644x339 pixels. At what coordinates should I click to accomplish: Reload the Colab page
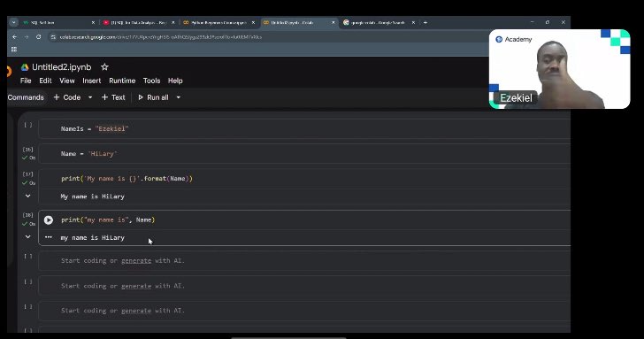39,37
